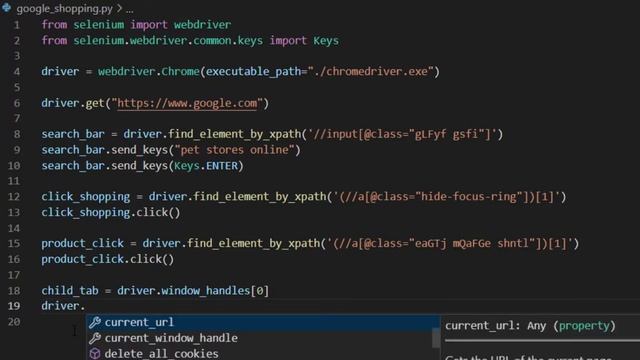Click the wrench icon beside current_url
The image size is (640, 360).
pos(95,322)
